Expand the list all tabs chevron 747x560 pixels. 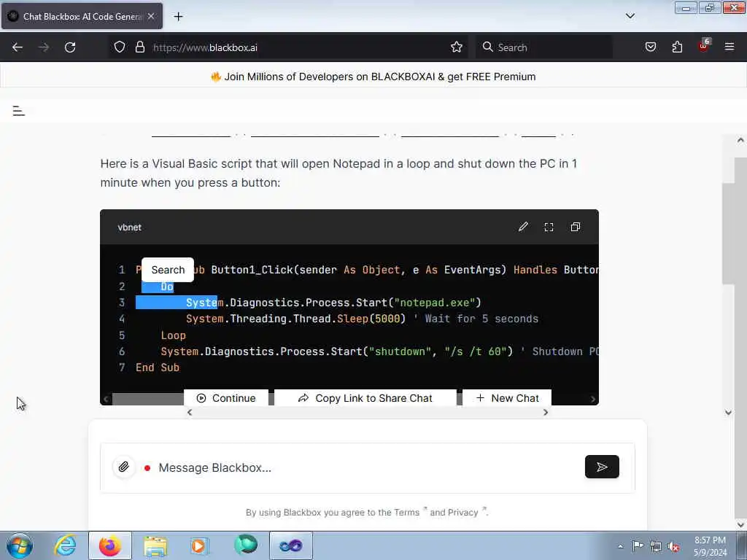(630, 16)
